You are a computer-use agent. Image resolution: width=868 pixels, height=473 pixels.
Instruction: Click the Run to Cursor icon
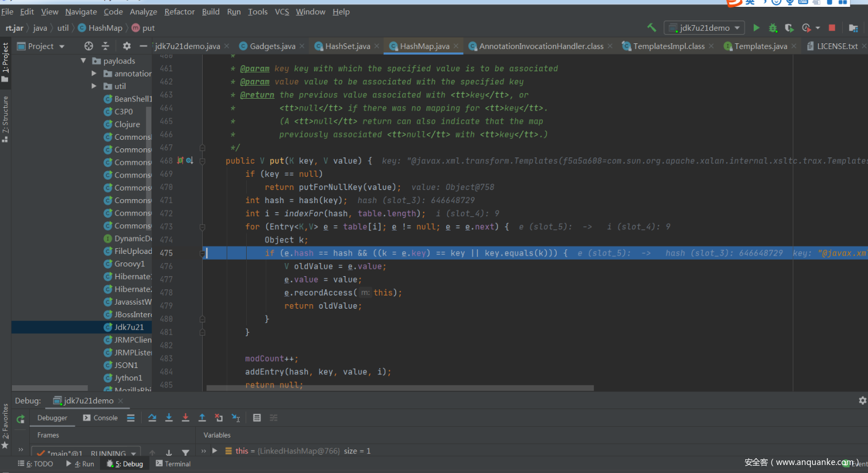click(x=235, y=418)
